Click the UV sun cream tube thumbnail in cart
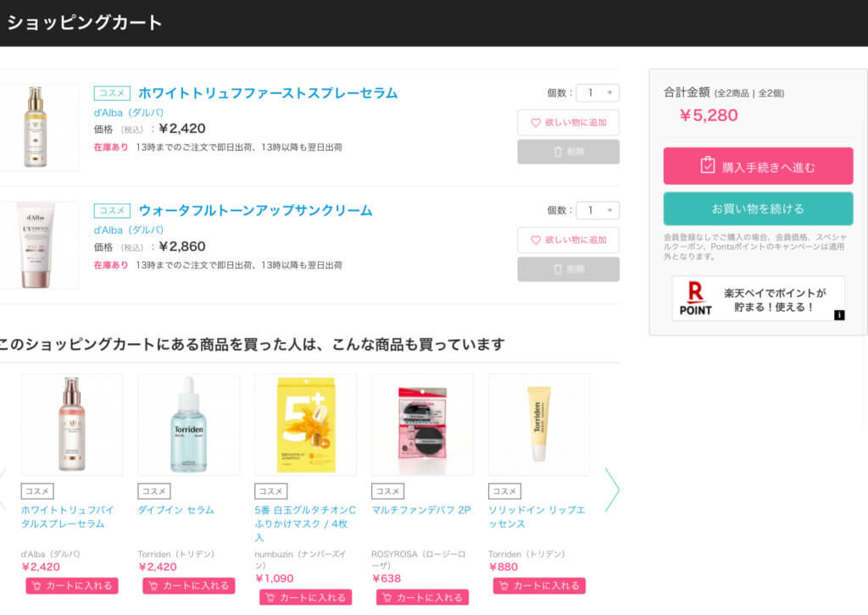868x615 pixels. point(36,245)
